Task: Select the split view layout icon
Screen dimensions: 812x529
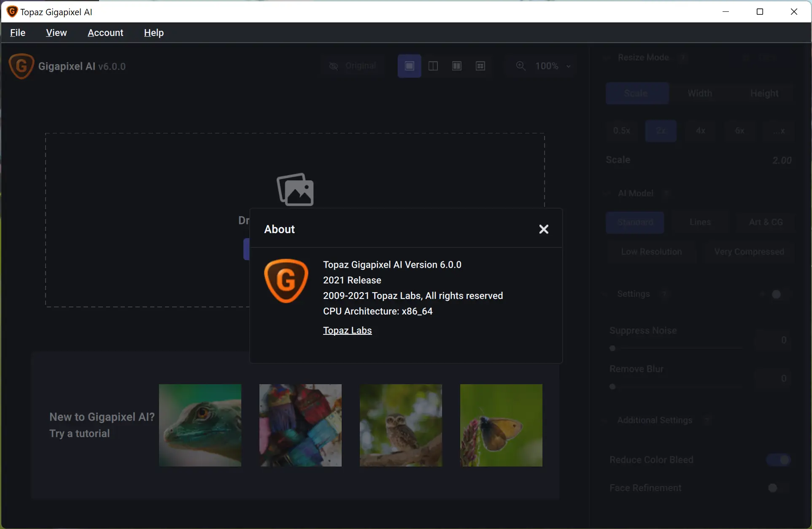Action: (433, 66)
